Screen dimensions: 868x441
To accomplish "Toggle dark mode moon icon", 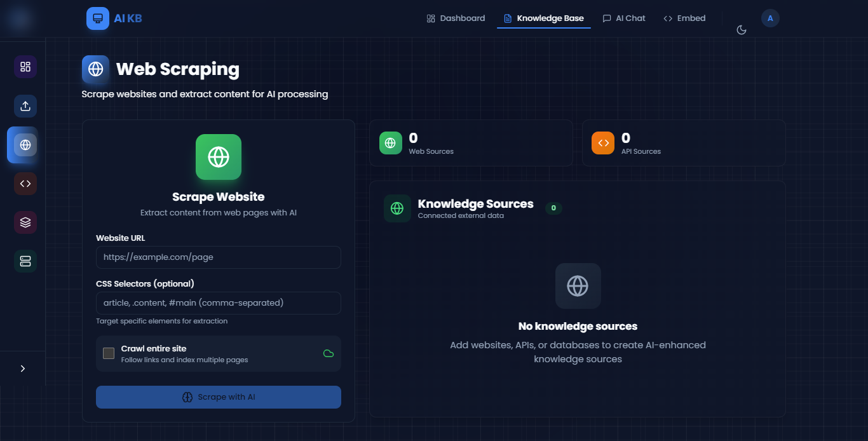I will 741,30.
